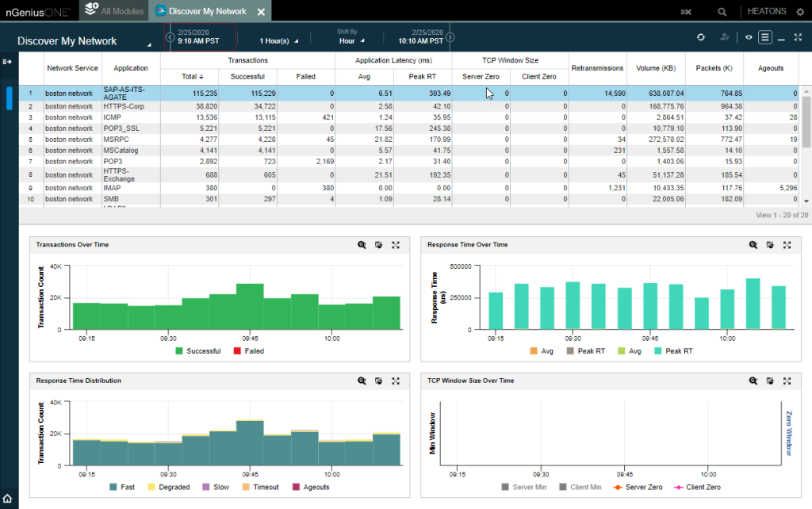The image size is (812, 509).
Task: Click the Response Time Distribution export icon
Action: (378, 381)
